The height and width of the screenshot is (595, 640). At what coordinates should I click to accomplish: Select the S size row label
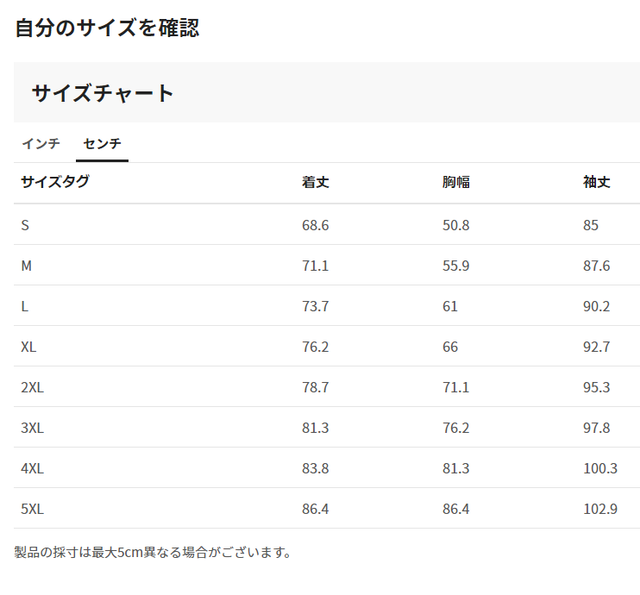coord(25,225)
